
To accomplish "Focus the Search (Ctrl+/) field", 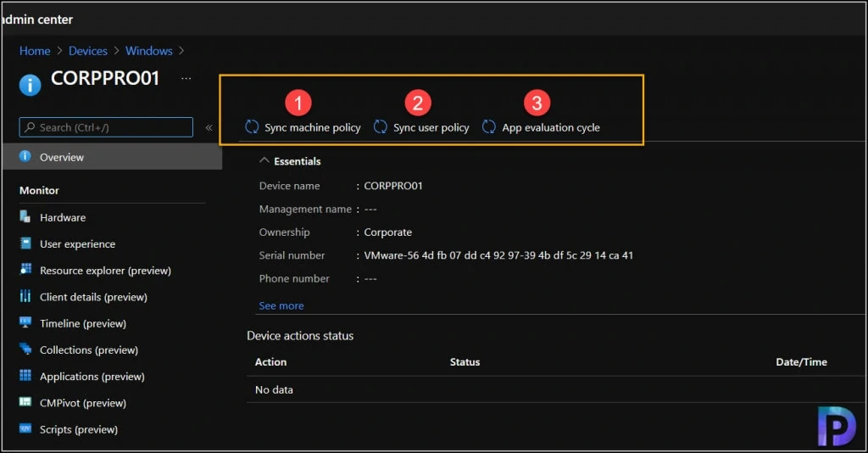I will pyautogui.click(x=106, y=127).
